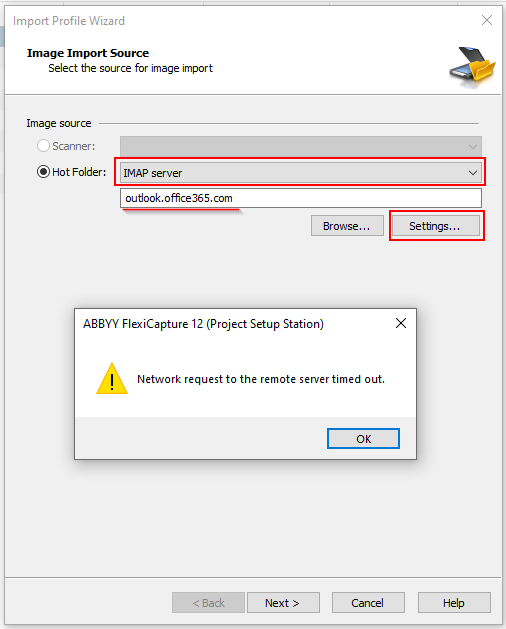Cancel the Import Profile Wizard
The width and height of the screenshot is (506, 629).
[x=368, y=603]
